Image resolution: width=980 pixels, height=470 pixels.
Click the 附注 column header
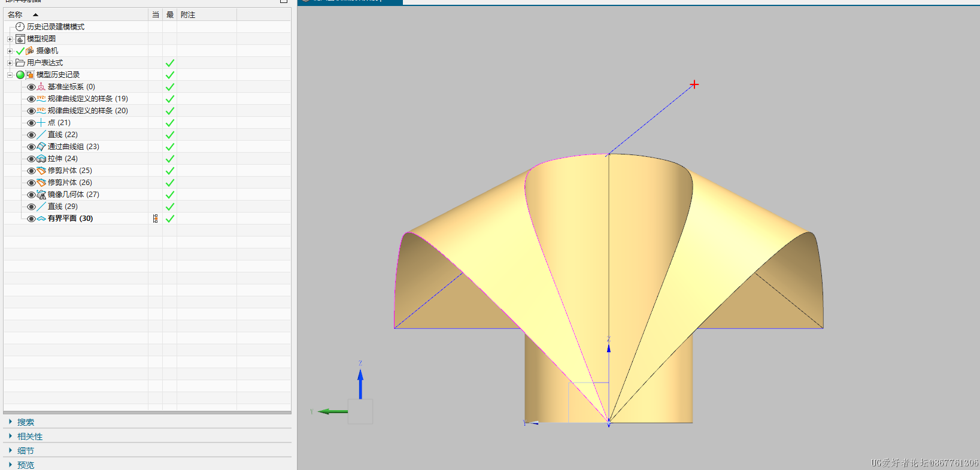pos(207,14)
